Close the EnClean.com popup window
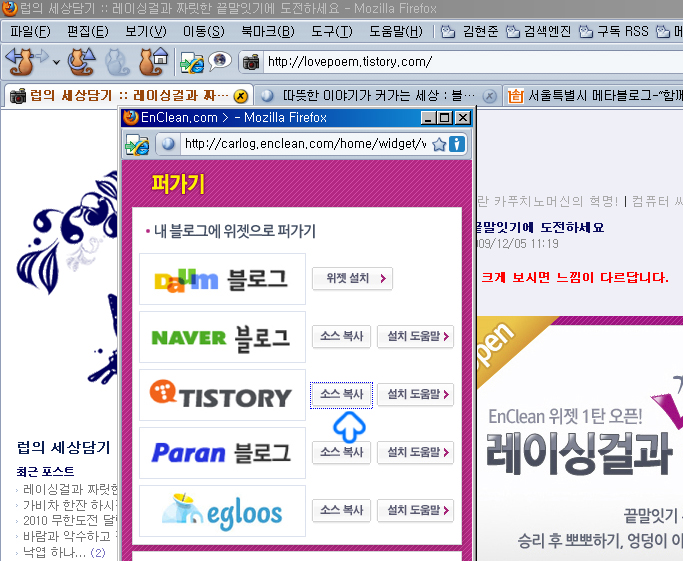The height and width of the screenshot is (561, 683). (x=463, y=118)
